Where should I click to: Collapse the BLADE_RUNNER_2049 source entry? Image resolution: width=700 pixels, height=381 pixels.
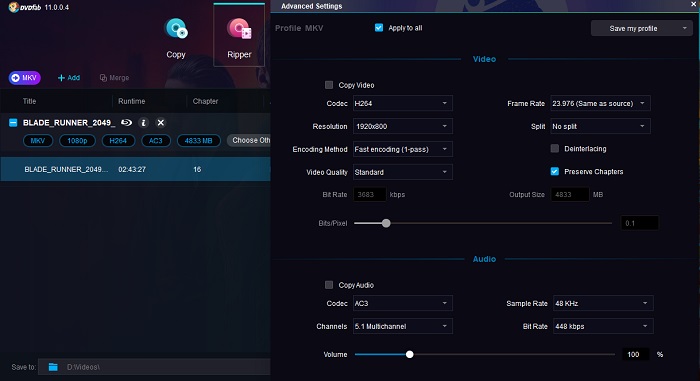[x=13, y=122]
